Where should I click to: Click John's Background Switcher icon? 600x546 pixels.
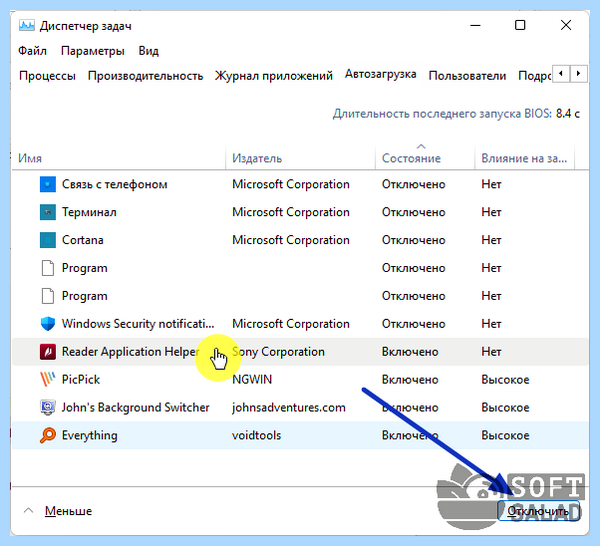pyautogui.click(x=48, y=407)
